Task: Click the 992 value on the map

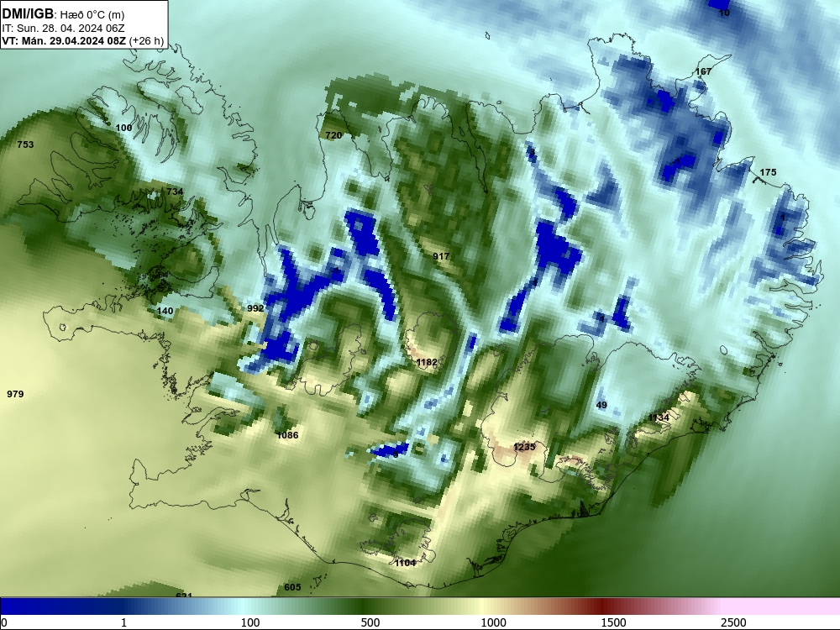Action: click(255, 308)
